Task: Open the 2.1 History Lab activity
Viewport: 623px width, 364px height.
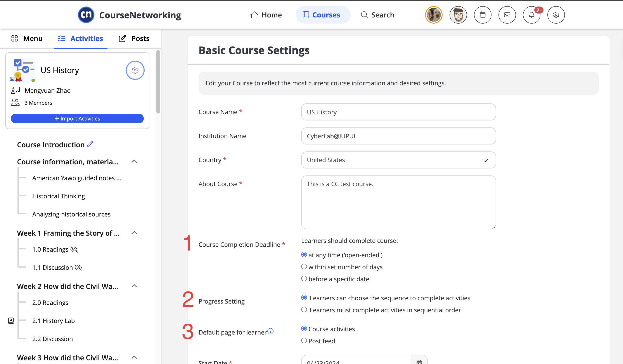Action: point(53,321)
